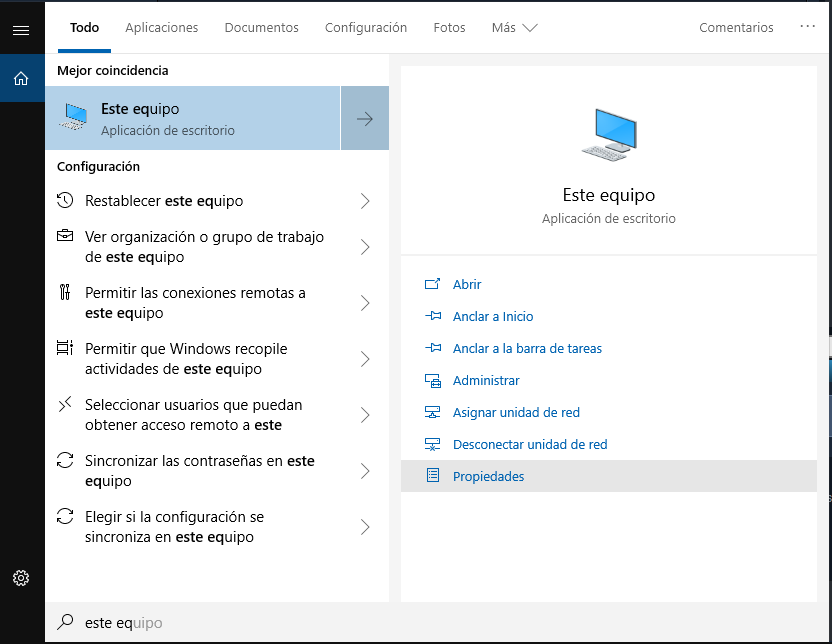The width and height of the screenshot is (832, 644).
Task: Switch to the Configuración tab
Action: tap(366, 28)
